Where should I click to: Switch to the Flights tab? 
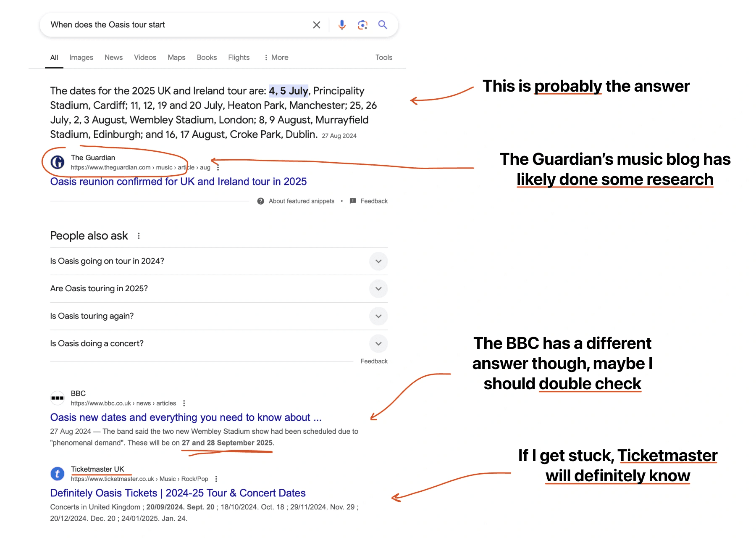239,58
